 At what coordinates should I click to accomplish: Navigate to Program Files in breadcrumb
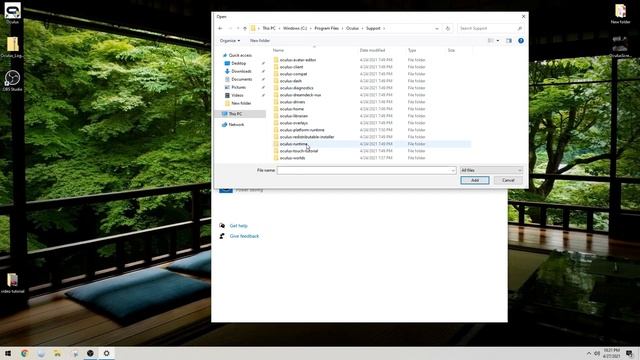(x=327, y=28)
